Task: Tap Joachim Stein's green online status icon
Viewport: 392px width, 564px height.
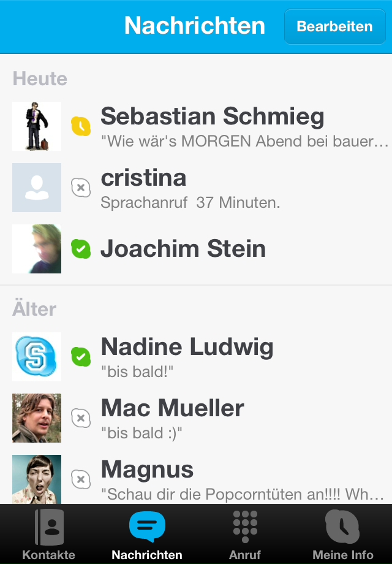Action: [x=81, y=249]
